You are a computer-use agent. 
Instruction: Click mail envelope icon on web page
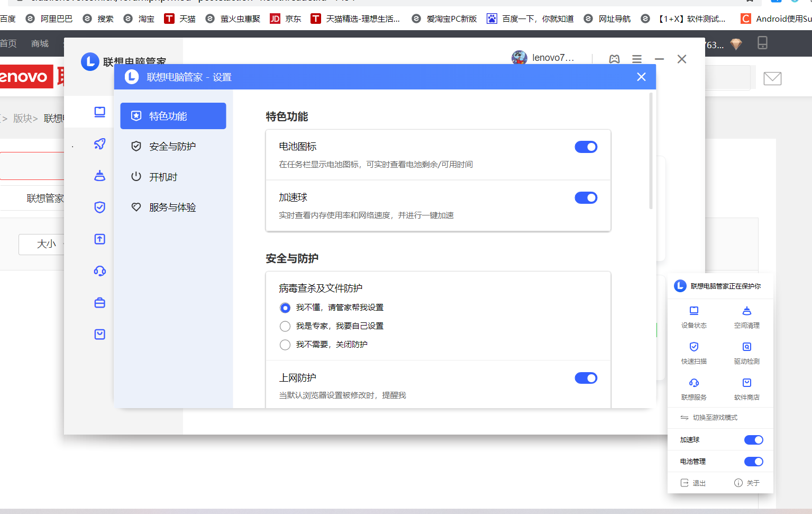pos(772,79)
